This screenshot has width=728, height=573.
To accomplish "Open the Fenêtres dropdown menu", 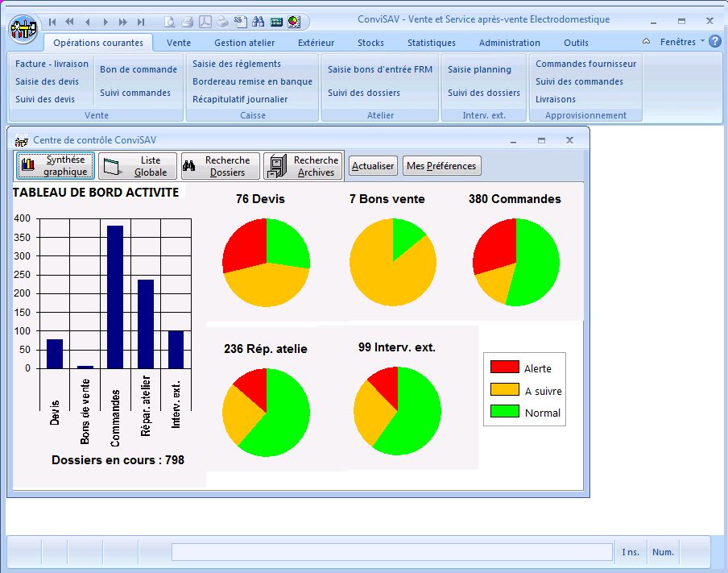I will point(682,42).
